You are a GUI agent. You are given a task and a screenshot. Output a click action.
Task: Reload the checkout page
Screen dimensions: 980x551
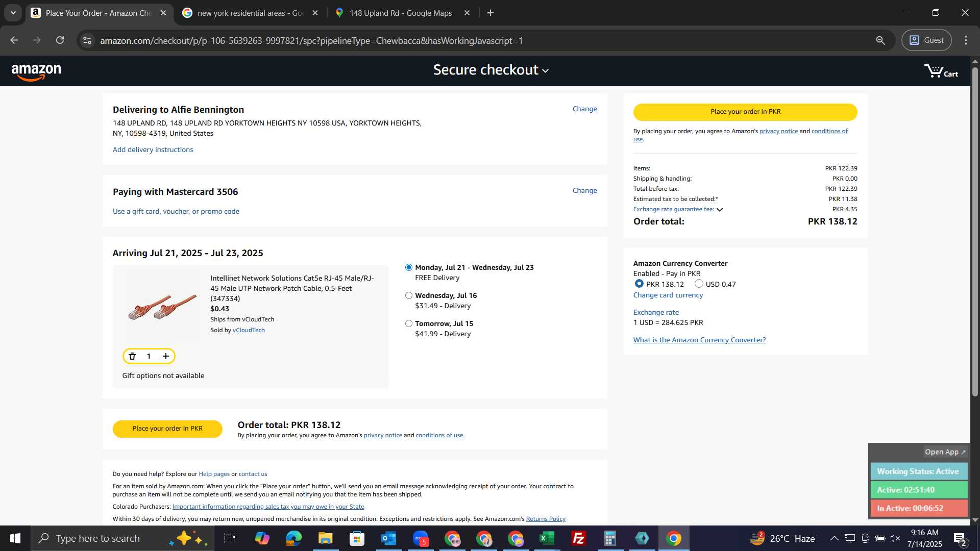60,40
